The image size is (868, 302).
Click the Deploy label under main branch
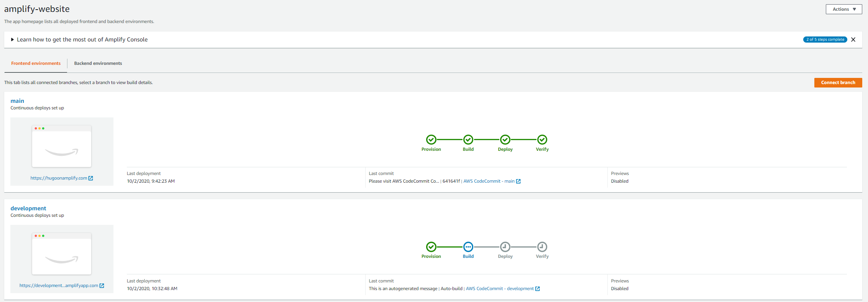pyautogui.click(x=505, y=149)
